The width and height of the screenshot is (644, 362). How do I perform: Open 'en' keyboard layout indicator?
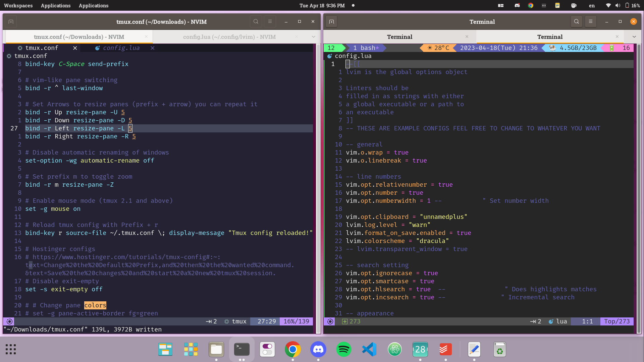tap(592, 5)
